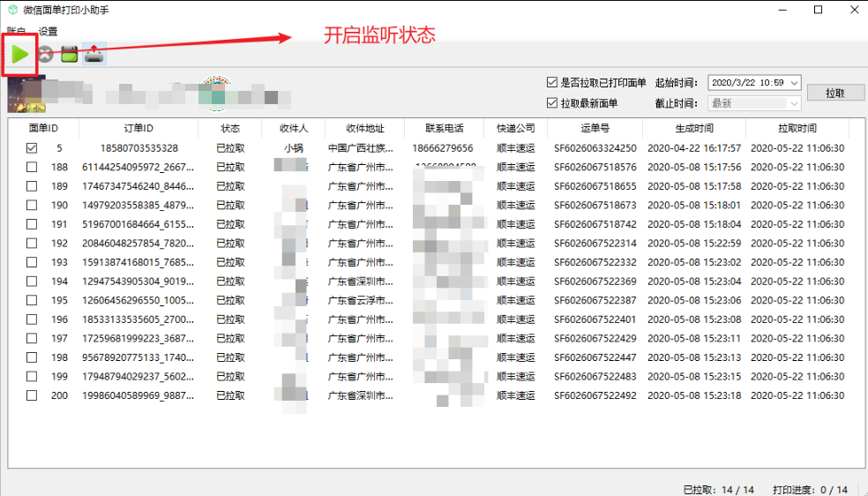
Task: Tick the checkbox for row 191
Action: pos(32,224)
